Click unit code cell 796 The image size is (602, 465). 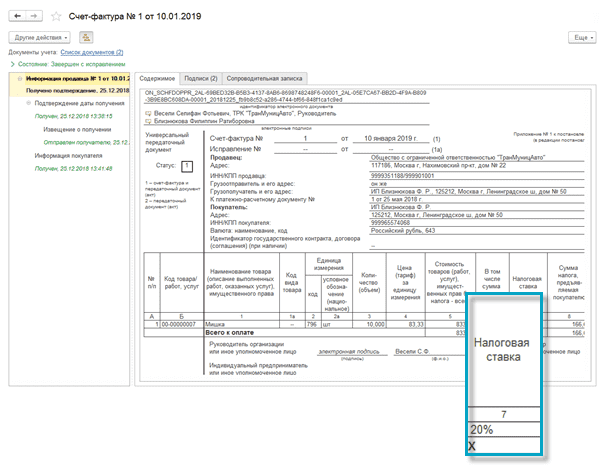coord(312,324)
